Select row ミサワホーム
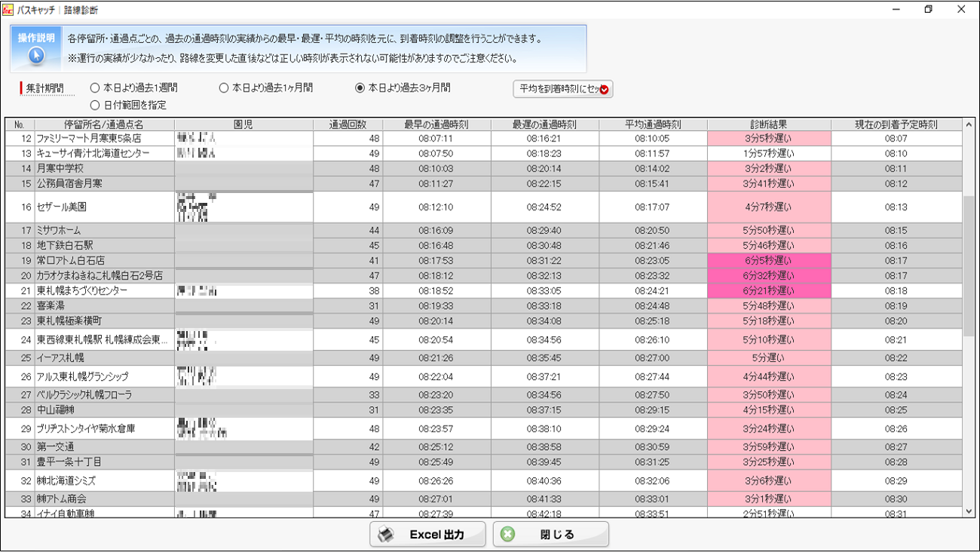The height and width of the screenshot is (552, 980). (x=484, y=231)
